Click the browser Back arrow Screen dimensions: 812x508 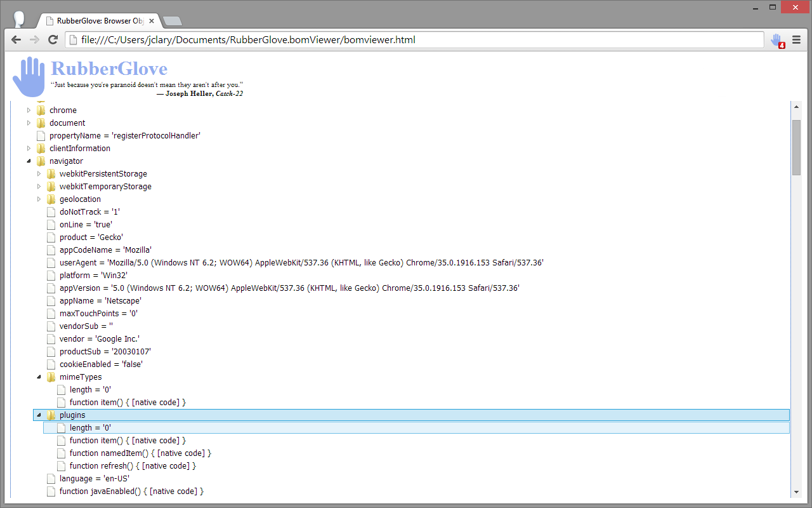click(x=16, y=40)
